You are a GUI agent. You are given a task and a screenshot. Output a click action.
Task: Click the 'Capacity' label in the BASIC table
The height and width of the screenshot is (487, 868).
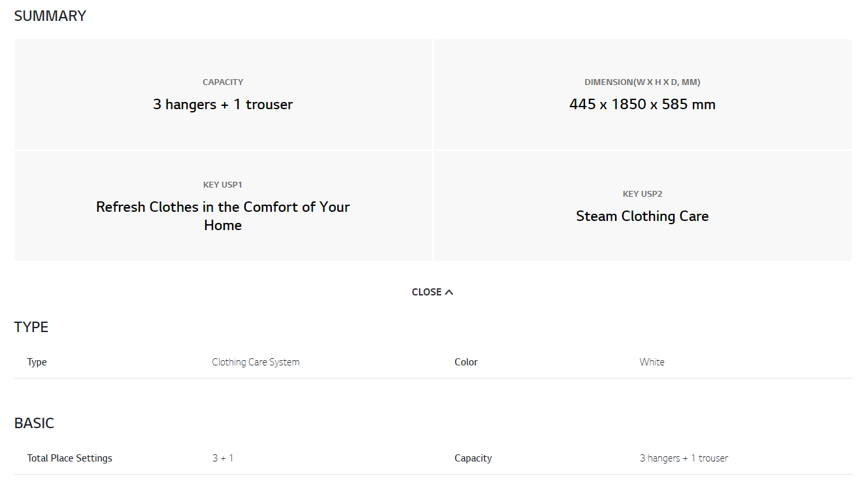(473, 458)
